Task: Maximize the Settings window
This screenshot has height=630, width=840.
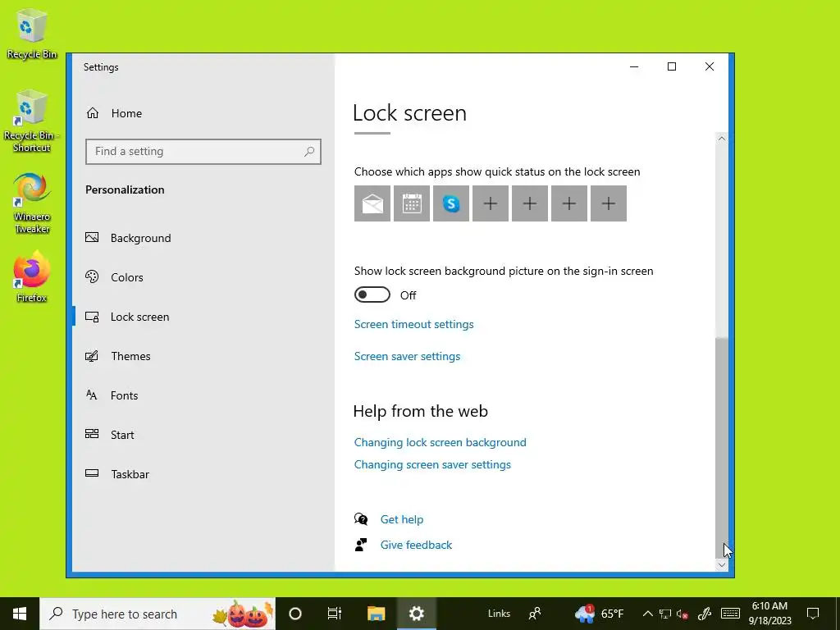Action: pyautogui.click(x=672, y=66)
